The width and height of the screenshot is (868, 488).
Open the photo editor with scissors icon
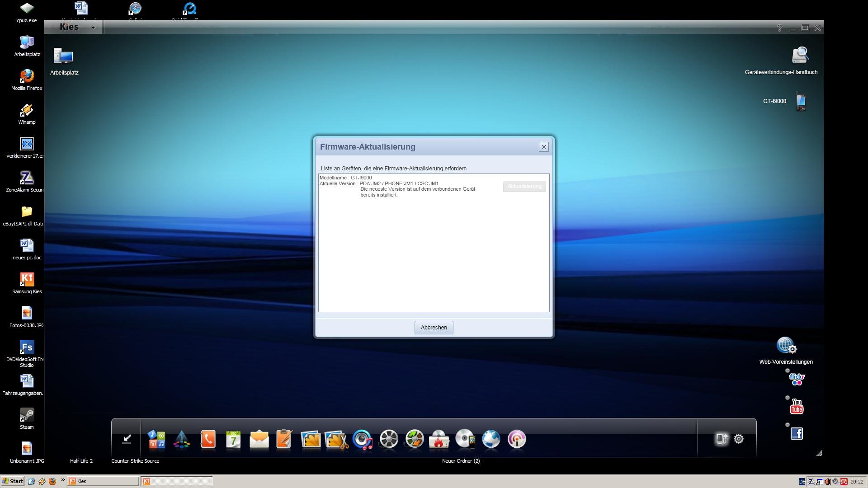click(337, 439)
